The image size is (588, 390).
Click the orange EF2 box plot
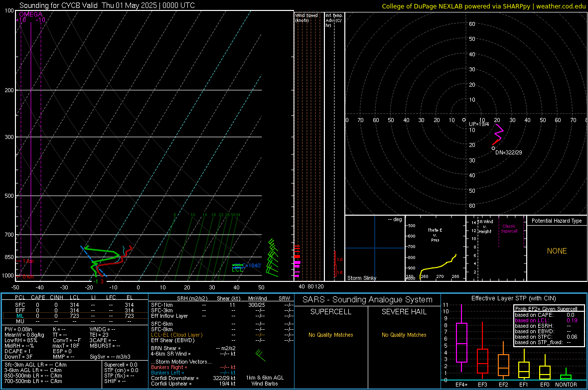503,360
